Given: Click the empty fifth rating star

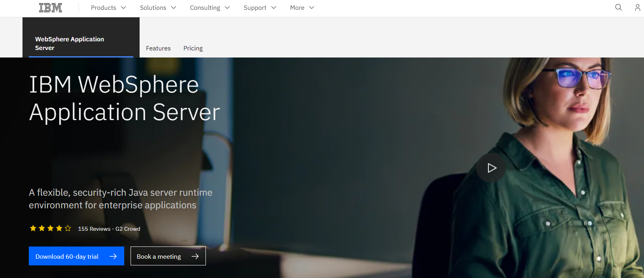Looking at the screenshot, I should (68, 228).
